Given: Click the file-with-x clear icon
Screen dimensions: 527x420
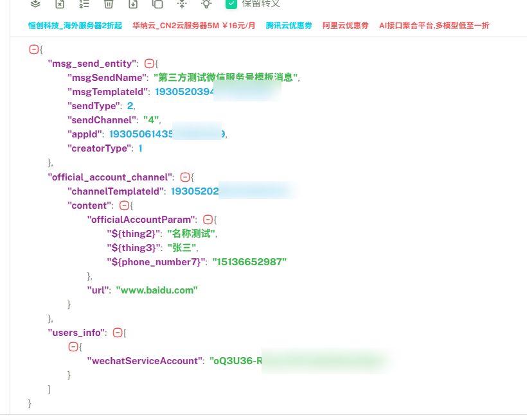Looking at the screenshot, I should tap(60, 4).
